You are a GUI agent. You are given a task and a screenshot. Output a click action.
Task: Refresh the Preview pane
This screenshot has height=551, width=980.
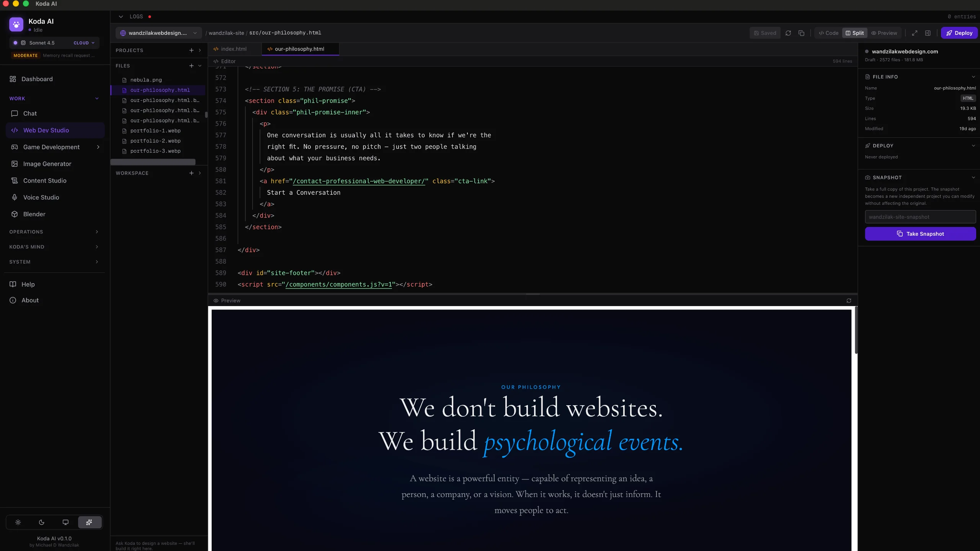pos(849,301)
